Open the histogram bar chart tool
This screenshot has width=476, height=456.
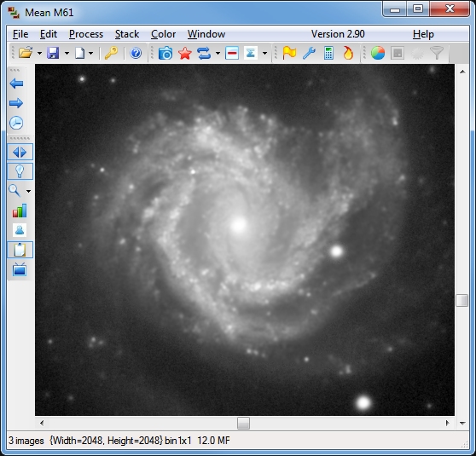[20, 211]
